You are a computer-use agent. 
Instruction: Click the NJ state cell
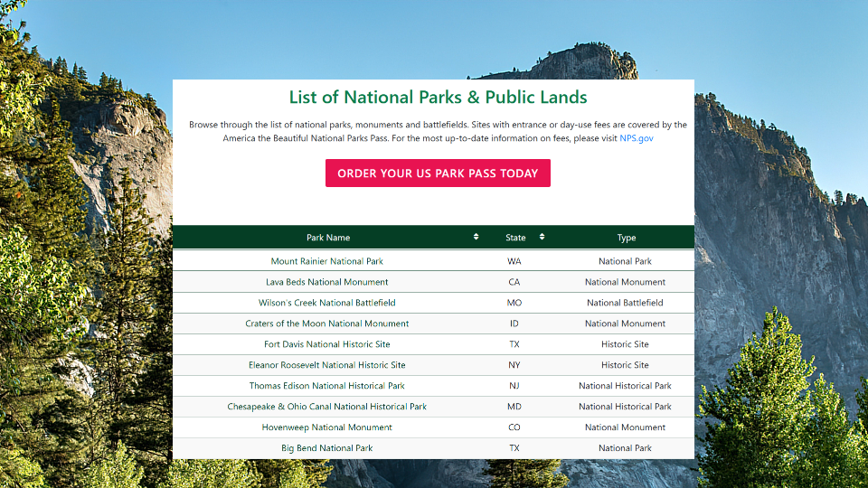pyautogui.click(x=514, y=386)
